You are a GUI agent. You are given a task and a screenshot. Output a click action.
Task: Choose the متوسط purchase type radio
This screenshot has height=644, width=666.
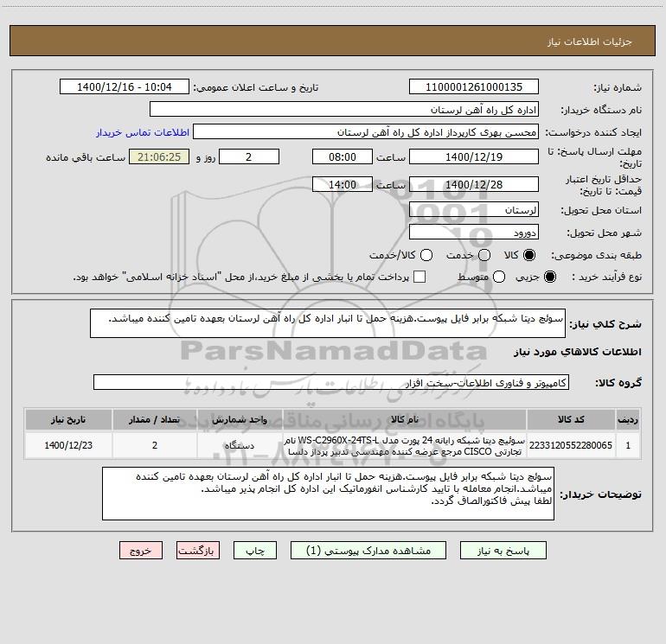coord(499,277)
